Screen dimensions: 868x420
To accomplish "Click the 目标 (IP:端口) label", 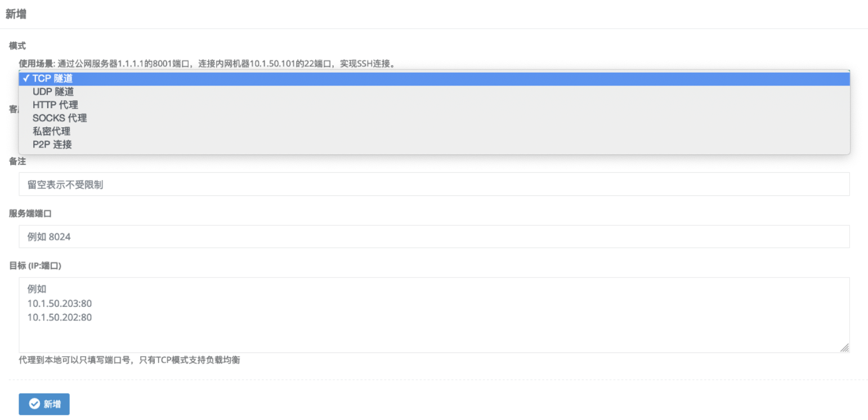I will (35, 266).
